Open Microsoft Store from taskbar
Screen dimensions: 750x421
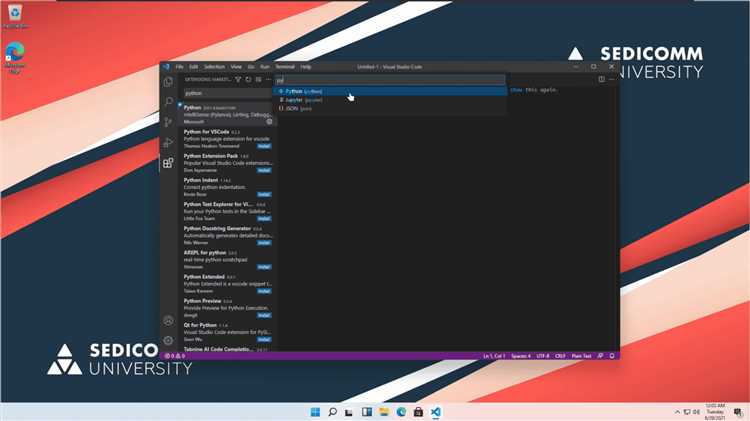419,412
